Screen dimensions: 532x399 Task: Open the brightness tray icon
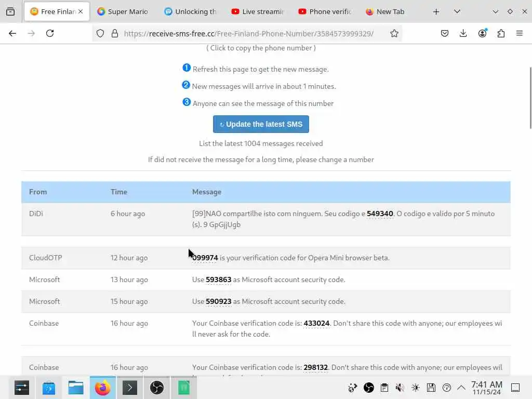coord(415,388)
